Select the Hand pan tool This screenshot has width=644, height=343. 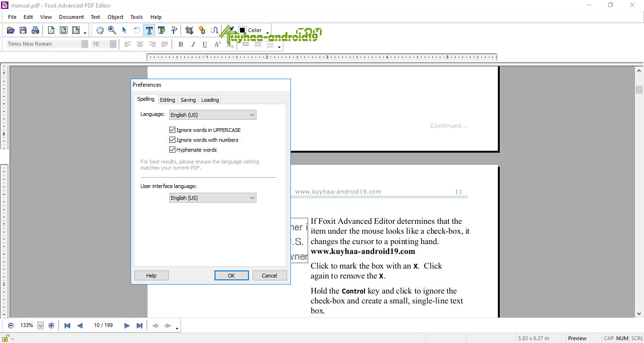100,30
